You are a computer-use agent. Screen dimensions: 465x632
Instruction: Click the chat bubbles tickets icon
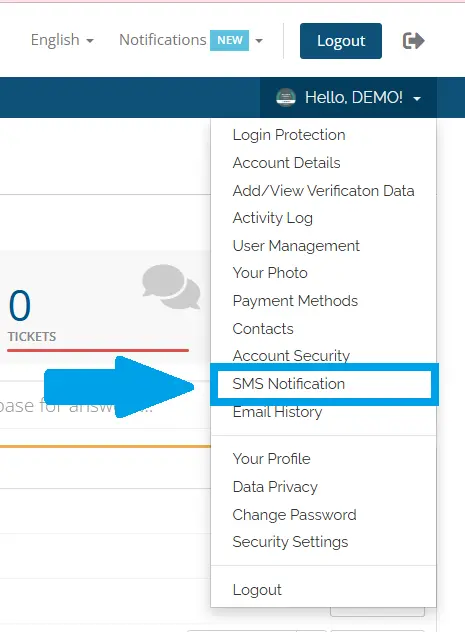tap(171, 287)
